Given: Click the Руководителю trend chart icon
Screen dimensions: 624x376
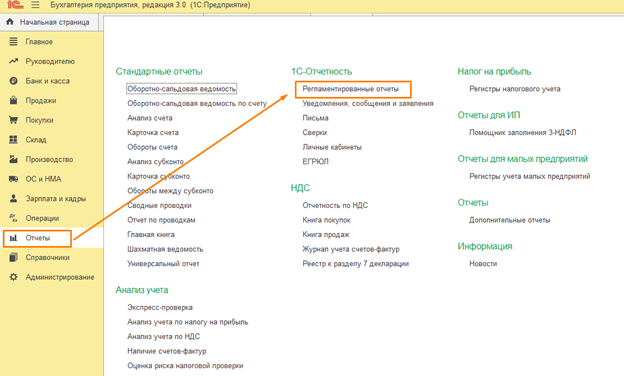Looking at the screenshot, I should [14, 61].
